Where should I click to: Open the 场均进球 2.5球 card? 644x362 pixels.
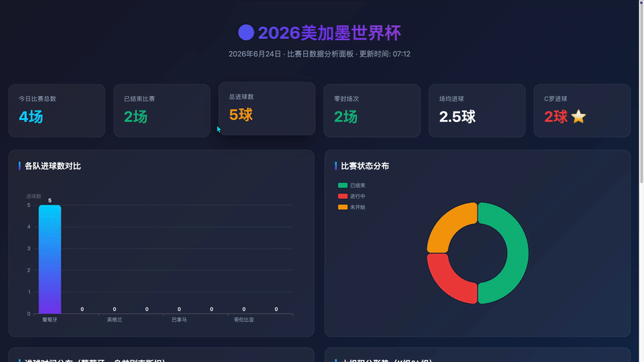click(477, 111)
